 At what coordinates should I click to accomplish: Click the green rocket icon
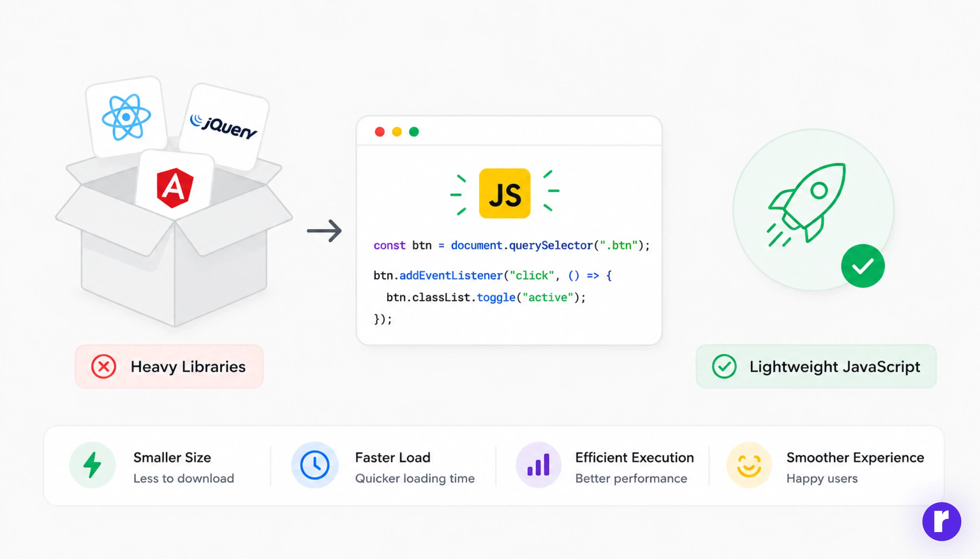click(806, 205)
